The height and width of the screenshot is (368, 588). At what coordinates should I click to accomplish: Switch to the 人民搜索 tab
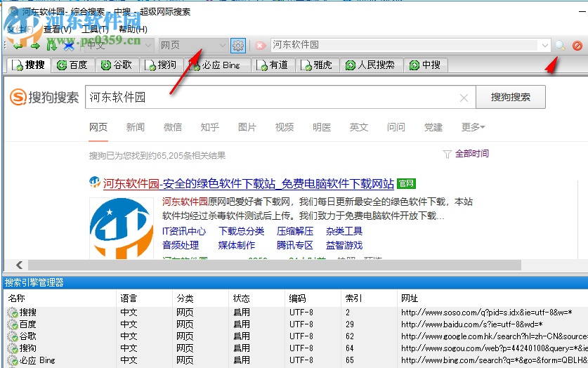(x=370, y=65)
